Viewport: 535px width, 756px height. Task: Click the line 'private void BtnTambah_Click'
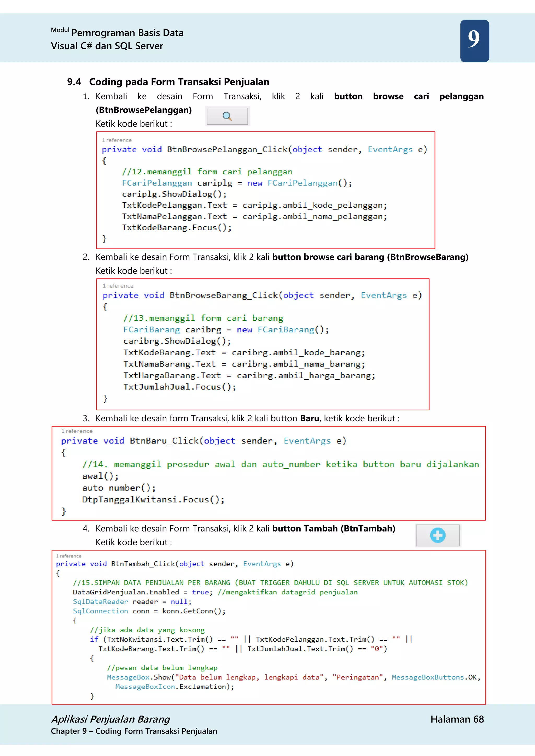coord(175,564)
